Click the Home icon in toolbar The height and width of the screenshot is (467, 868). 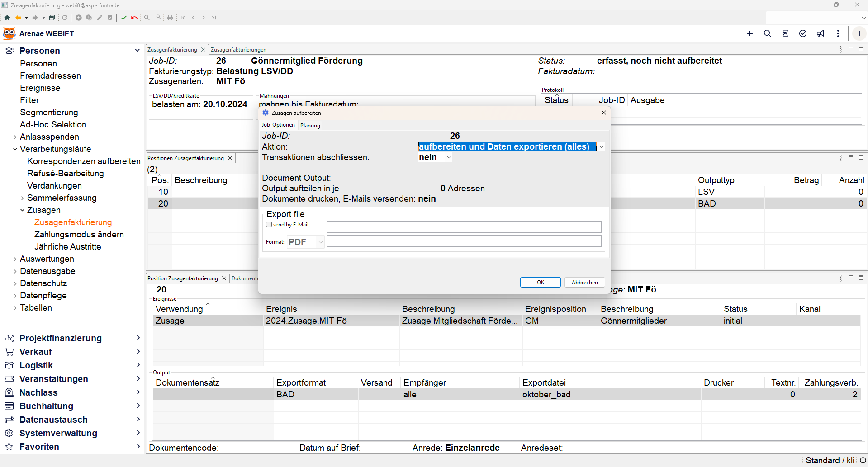7,18
